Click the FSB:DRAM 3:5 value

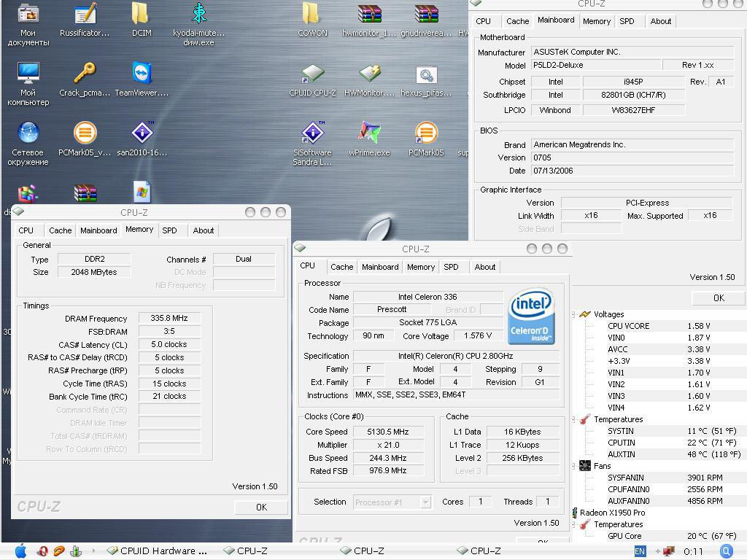point(169,332)
